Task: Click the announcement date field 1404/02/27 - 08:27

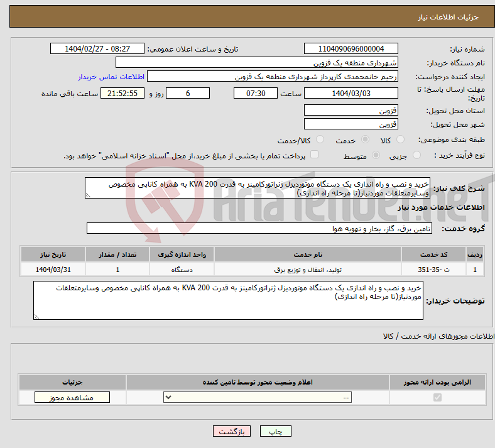Action: coord(97,48)
